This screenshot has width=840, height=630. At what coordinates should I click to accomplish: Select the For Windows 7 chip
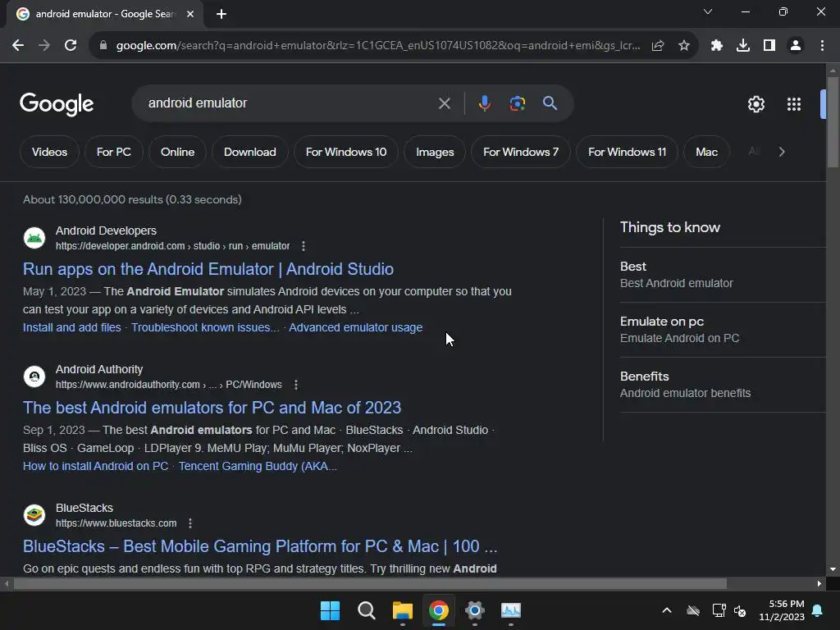[521, 152]
